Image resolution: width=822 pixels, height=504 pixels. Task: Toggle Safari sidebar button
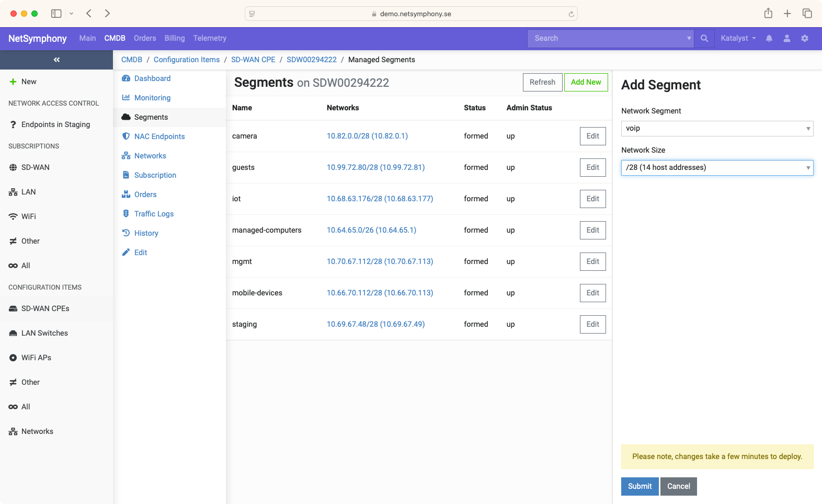[x=56, y=14]
